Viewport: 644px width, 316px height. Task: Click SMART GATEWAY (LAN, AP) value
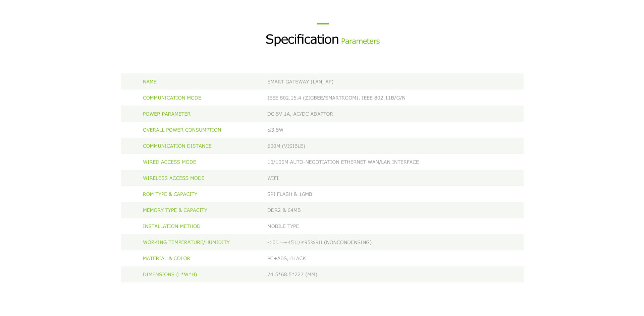click(x=300, y=82)
